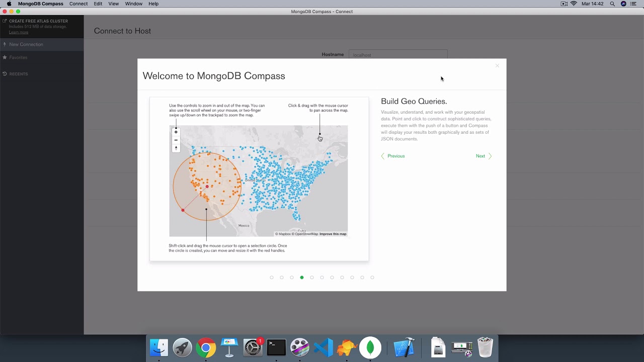
Task: Click the Hostname input field
Action: coord(398,54)
